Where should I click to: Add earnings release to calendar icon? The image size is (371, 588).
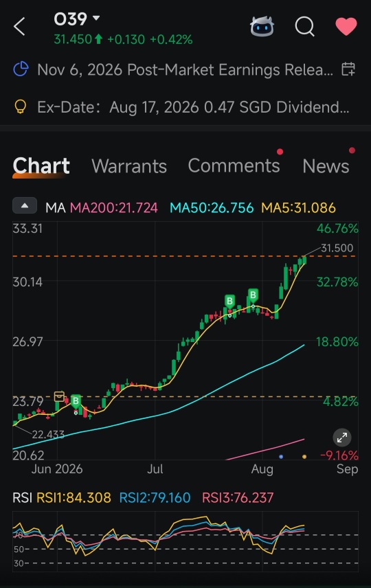[x=348, y=69]
